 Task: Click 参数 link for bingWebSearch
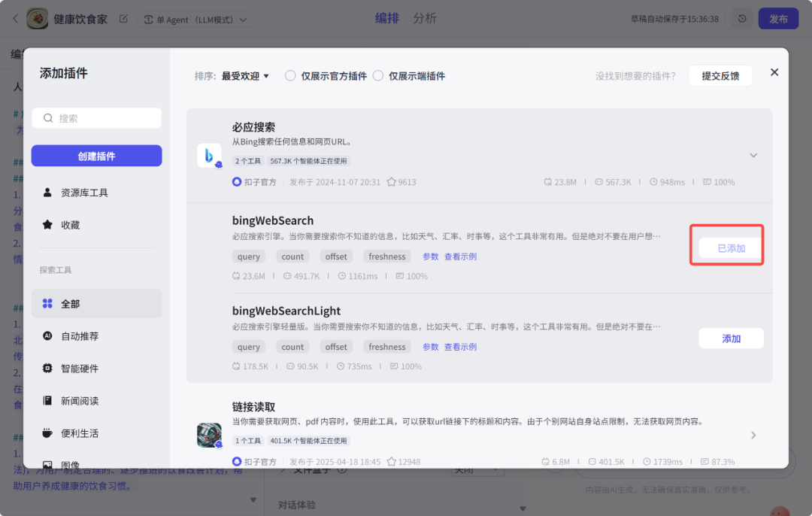[x=430, y=256]
